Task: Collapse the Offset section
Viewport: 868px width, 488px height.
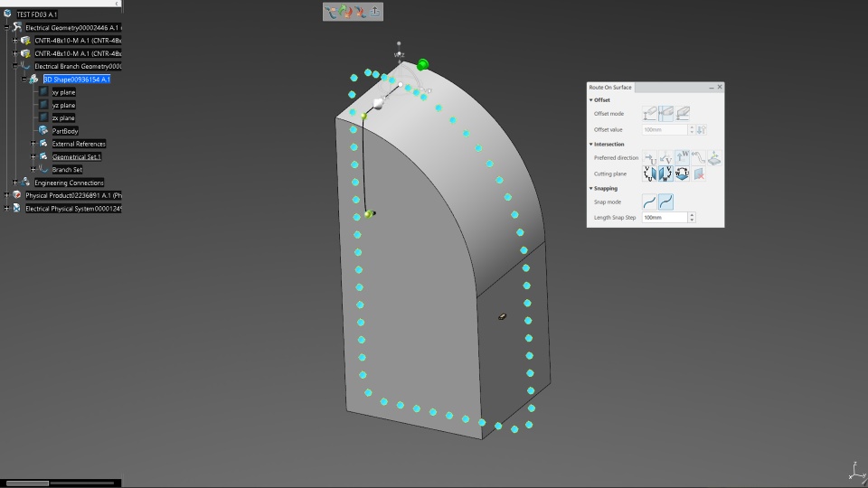Action: click(590, 100)
